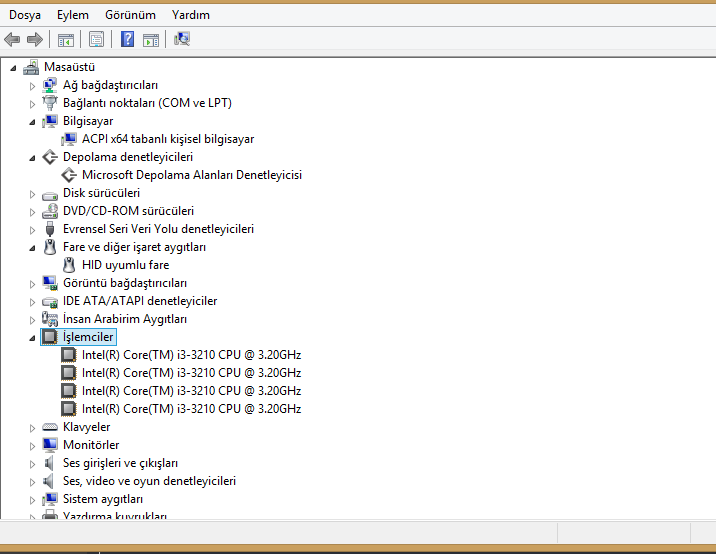The width and height of the screenshot is (716, 554).
Task: Click the Bağlantı noktaları port icon
Action: tap(50, 103)
